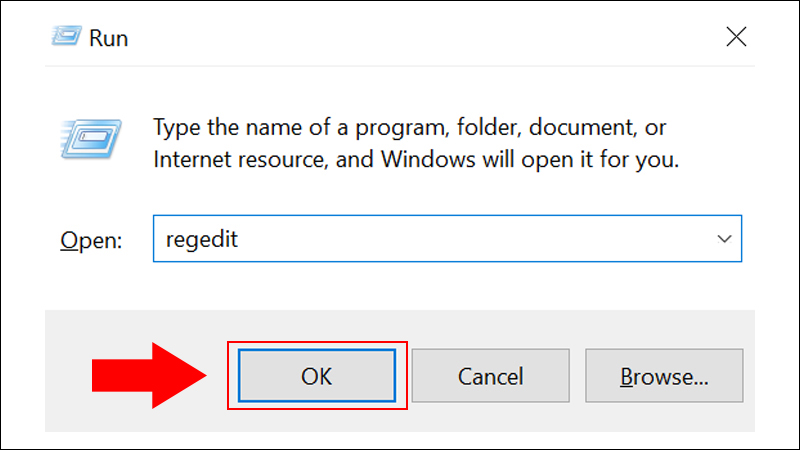Viewport: 800px width, 450px height.
Task: Click the "Run" title text
Action: coord(108,38)
